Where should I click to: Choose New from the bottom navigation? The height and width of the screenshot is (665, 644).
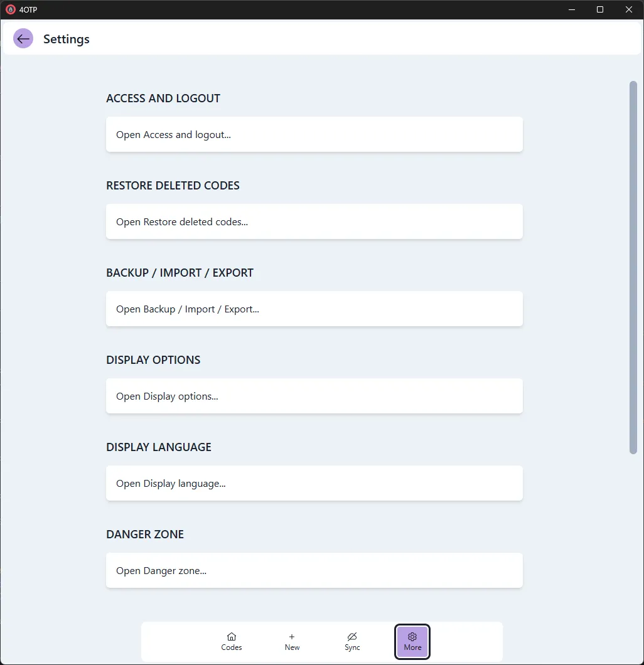click(291, 642)
